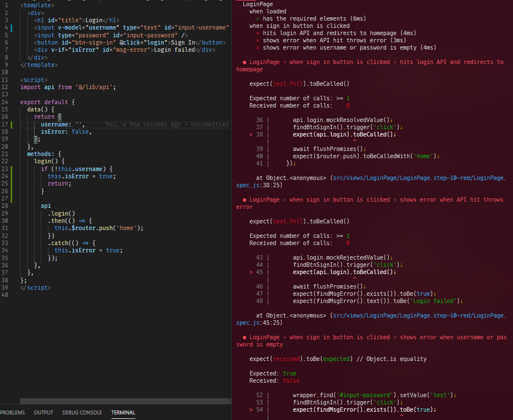This screenshot has height=420, width=513.
Task: Click the toBeCalledWith('home') line in terminal
Action: click(x=366, y=156)
